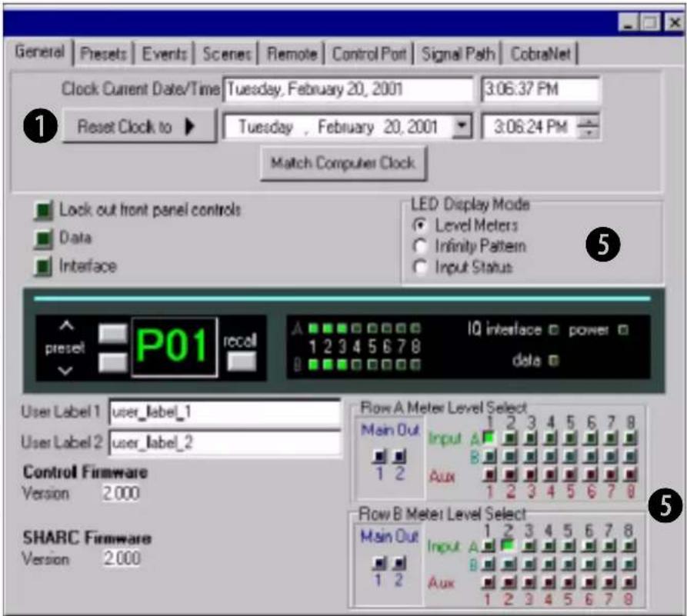Viewport: 687px width, 616px height.
Task: Click the current time field 3:06:37 PM
Action: (540, 89)
